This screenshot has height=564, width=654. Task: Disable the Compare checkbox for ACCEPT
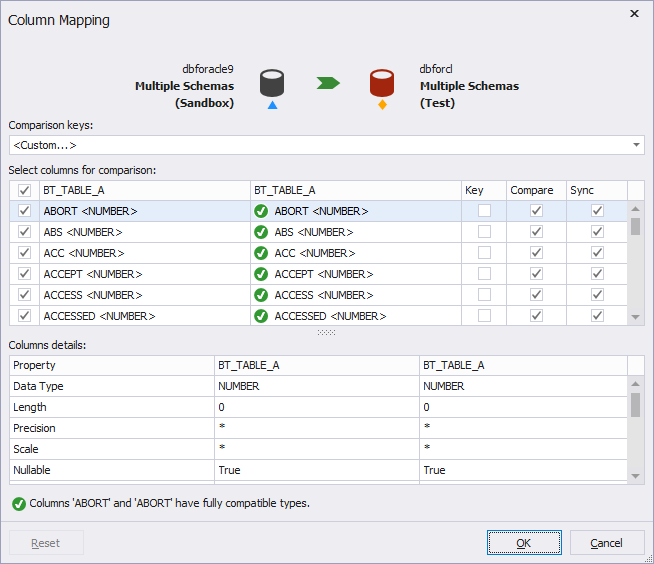pyautogui.click(x=536, y=274)
